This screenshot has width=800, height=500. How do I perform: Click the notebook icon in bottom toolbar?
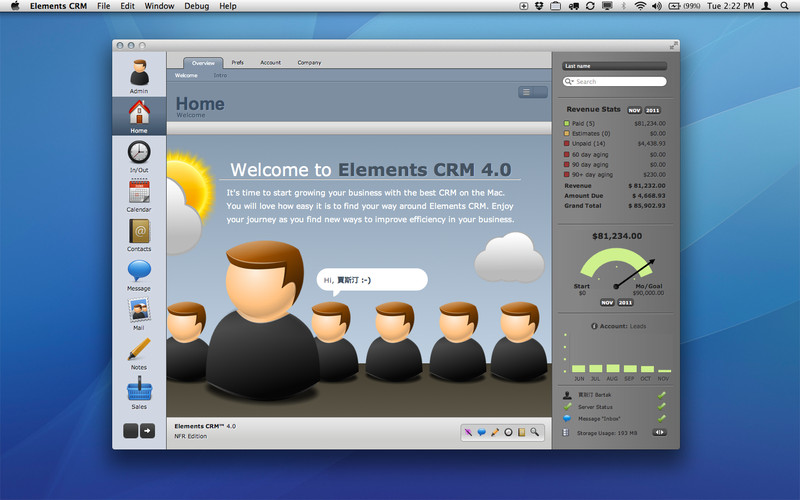click(x=521, y=432)
